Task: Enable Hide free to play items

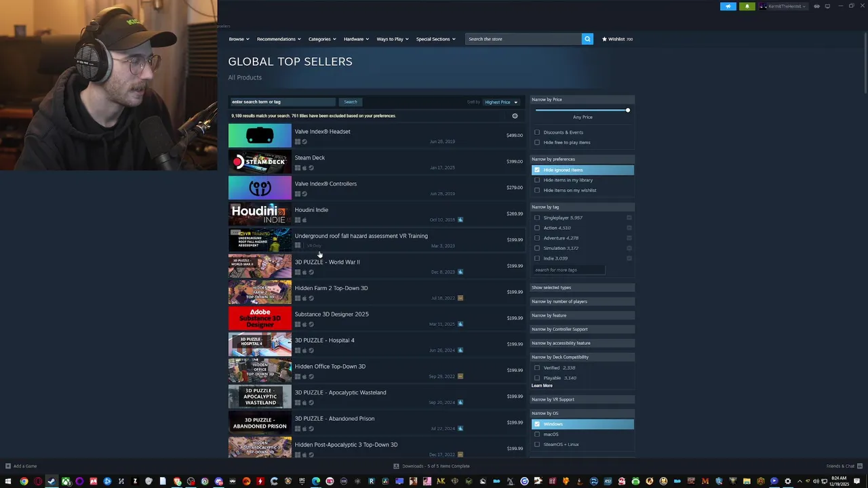Action: [537, 142]
